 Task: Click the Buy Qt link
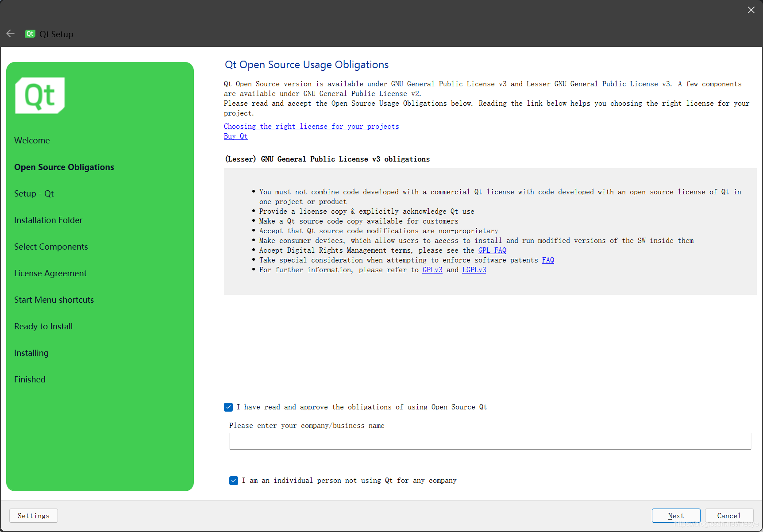pos(235,136)
